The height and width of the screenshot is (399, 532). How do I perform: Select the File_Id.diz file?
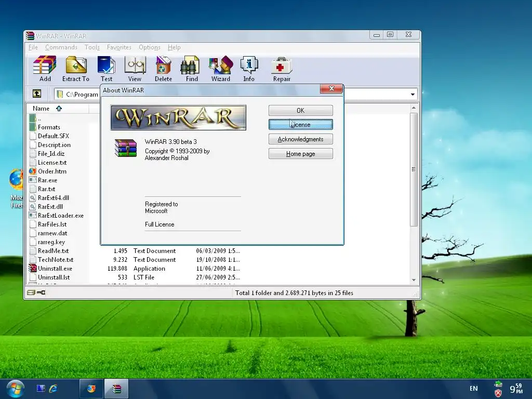tap(51, 154)
